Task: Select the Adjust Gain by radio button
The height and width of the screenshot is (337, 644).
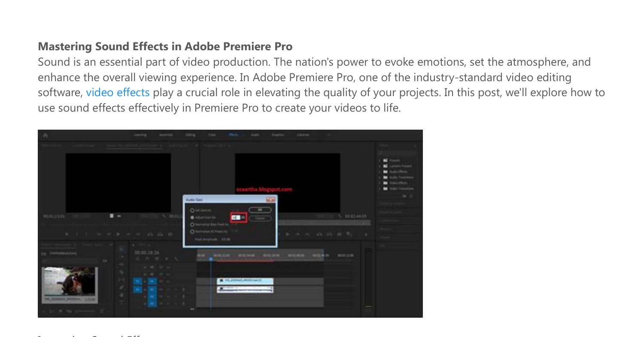Action: click(192, 218)
